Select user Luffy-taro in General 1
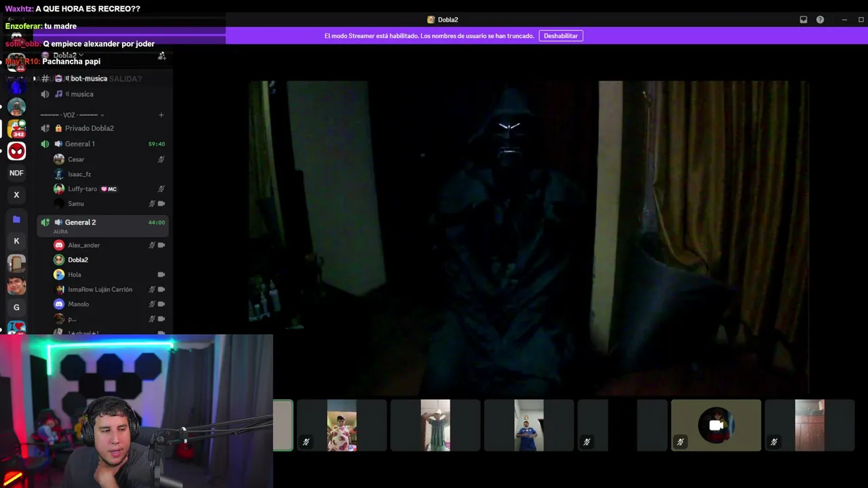Viewport: 868px width, 488px height. (x=82, y=189)
